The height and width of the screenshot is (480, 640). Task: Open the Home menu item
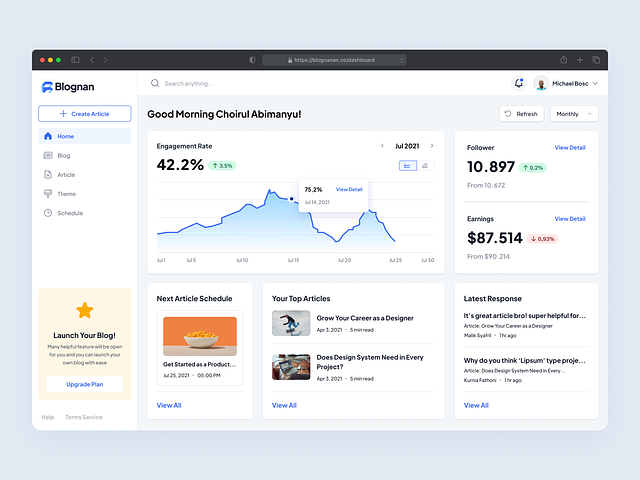pyautogui.click(x=85, y=136)
